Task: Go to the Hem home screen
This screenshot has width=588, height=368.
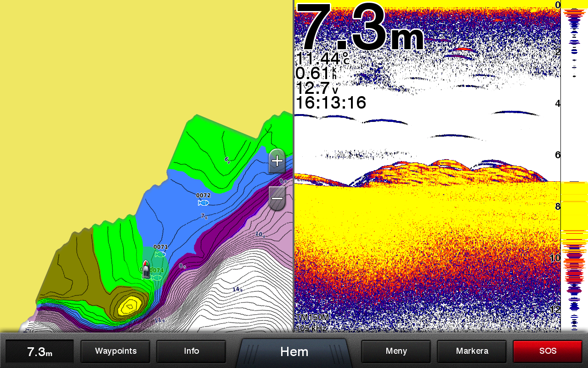Action: [x=294, y=352]
